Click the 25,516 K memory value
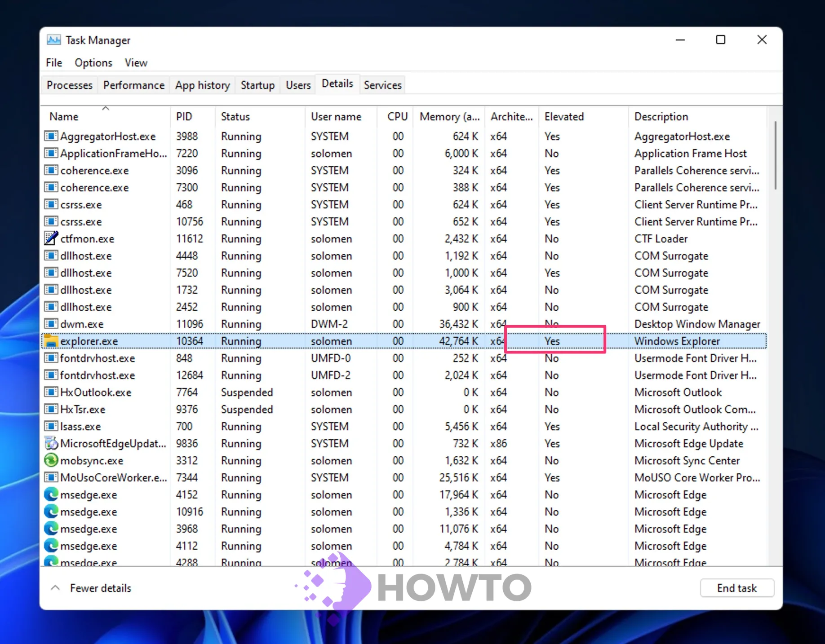The height and width of the screenshot is (644, 825). coord(458,478)
